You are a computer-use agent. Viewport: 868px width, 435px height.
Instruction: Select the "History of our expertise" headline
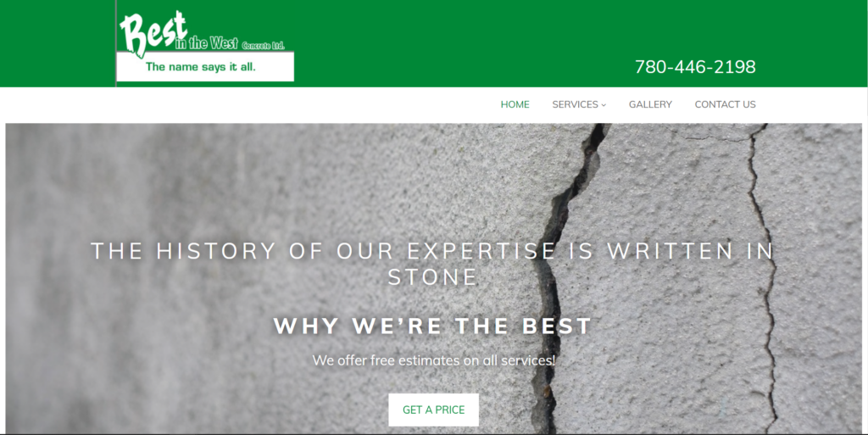pos(432,264)
